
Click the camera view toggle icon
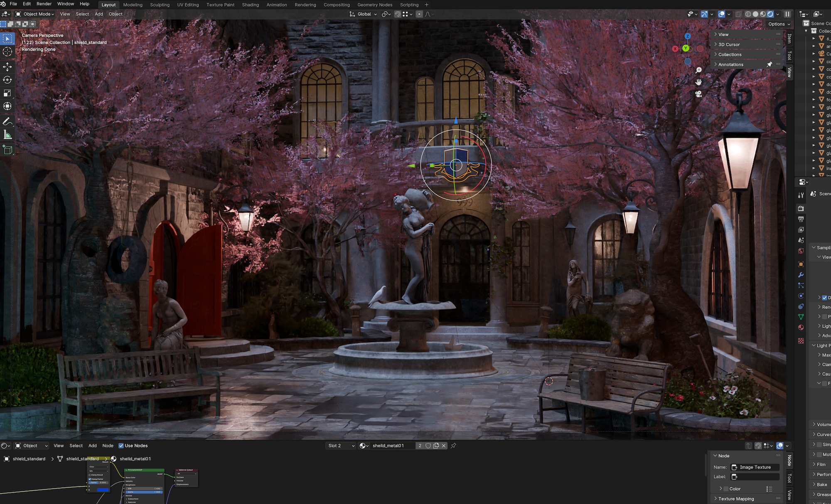[x=698, y=94]
